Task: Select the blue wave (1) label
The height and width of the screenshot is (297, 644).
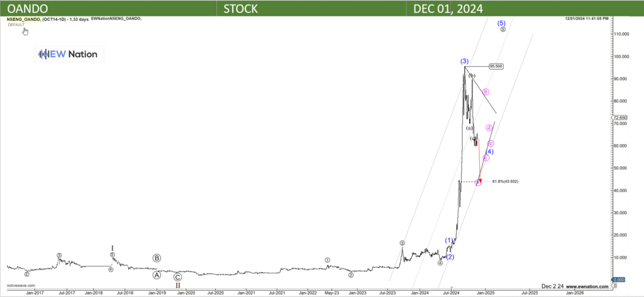Action: coord(450,240)
